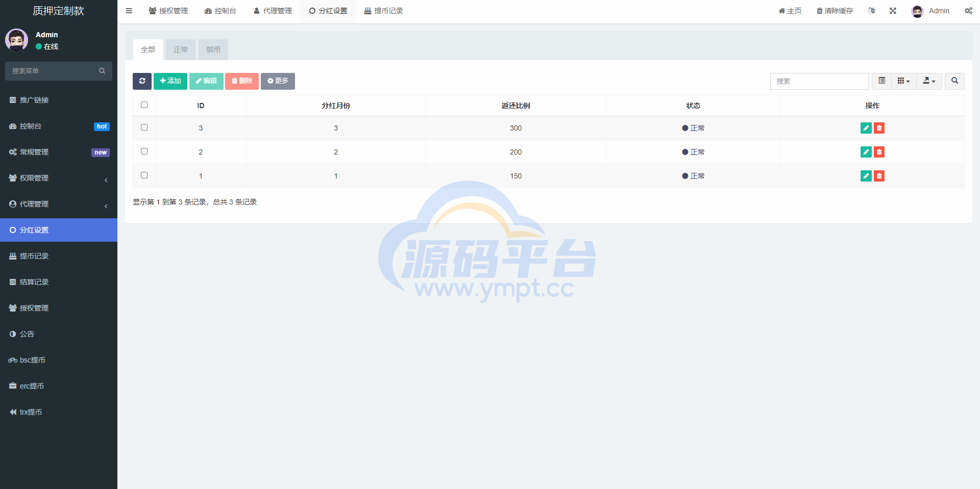Expand 代理管理 sidebar submenu
This screenshot has width=980, height=489.
pyautogui.click(x=59, y=204)
